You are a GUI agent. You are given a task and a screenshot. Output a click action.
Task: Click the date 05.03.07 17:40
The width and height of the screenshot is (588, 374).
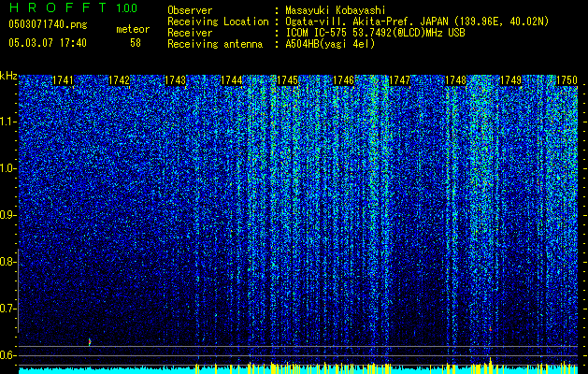[x=48, y=43]
